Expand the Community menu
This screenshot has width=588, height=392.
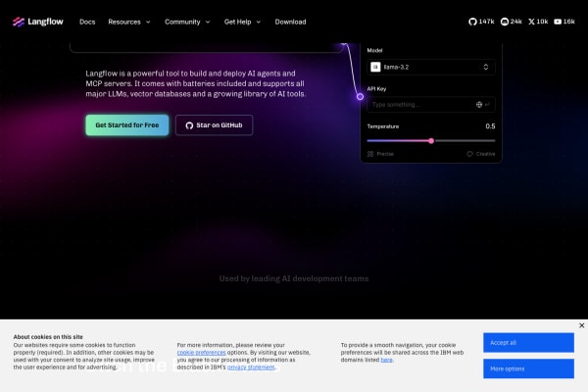187,22
